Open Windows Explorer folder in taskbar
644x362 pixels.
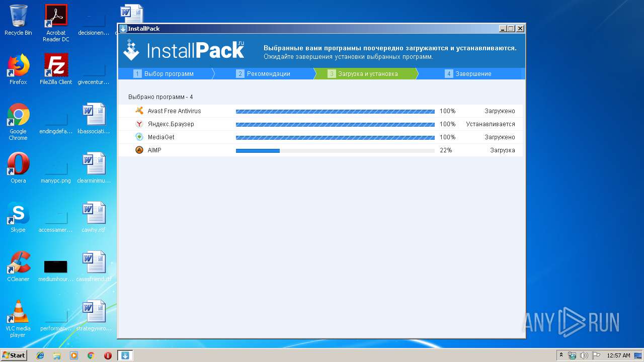click(x=57, y=355)
